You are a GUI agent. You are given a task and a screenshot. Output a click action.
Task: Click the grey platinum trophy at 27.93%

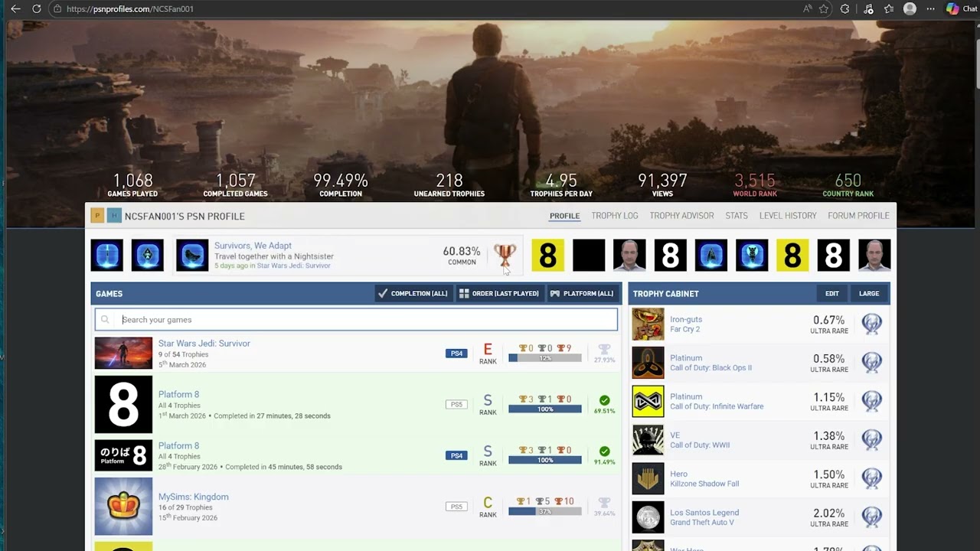pos(604,349)
